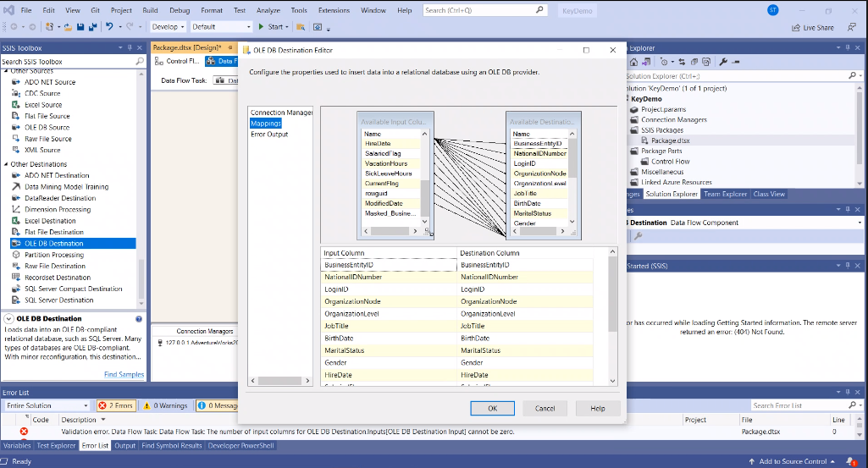The height and width of the screenshot is (468, 868).
Task: Click the Switch Views icon in Solution Explorer
Action: [646, 62]
